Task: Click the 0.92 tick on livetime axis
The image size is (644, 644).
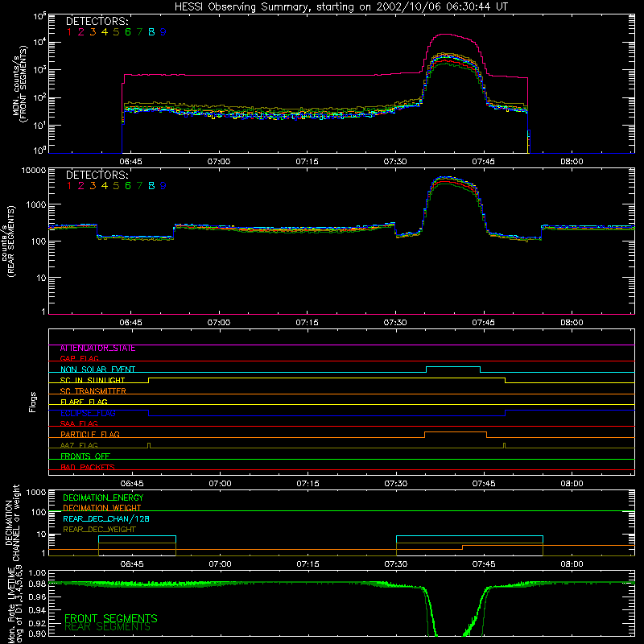Action: pos(37,622)
